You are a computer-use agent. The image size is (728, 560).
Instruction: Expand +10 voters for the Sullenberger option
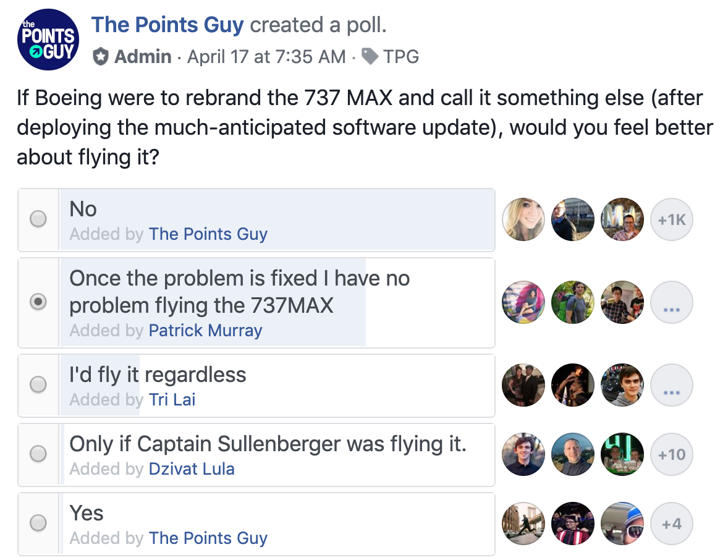click(x=672, y=454)
